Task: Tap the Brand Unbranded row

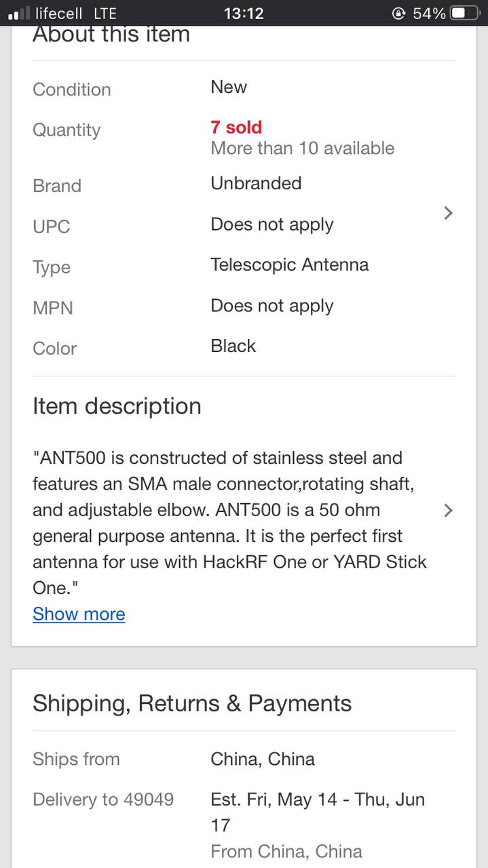Action: (x=244, y=184)
